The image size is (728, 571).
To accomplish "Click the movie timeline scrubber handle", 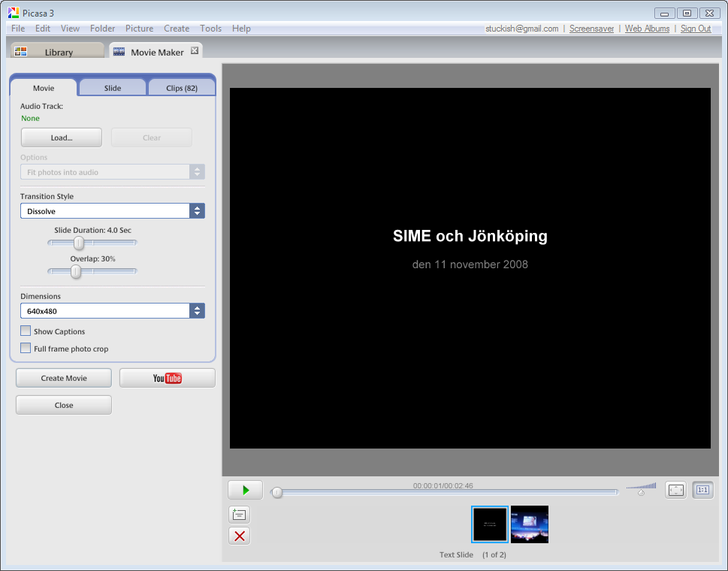I will 277,493.
